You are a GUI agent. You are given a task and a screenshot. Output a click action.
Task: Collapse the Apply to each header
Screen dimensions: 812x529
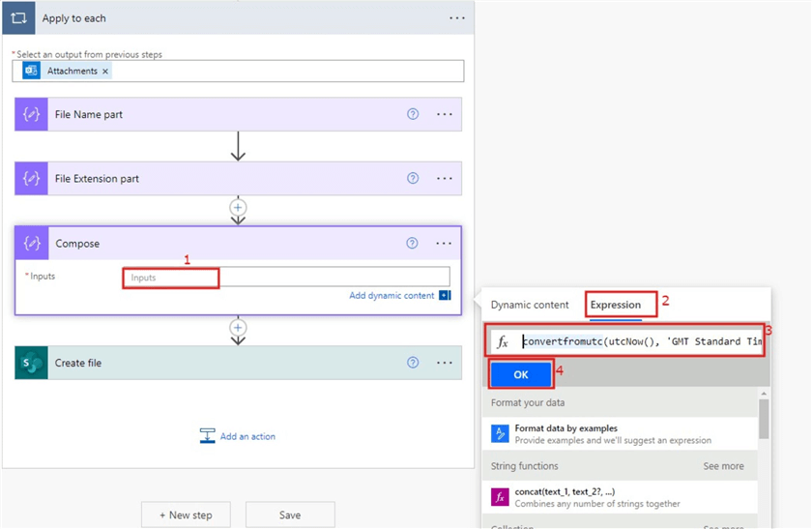[238, 17]
